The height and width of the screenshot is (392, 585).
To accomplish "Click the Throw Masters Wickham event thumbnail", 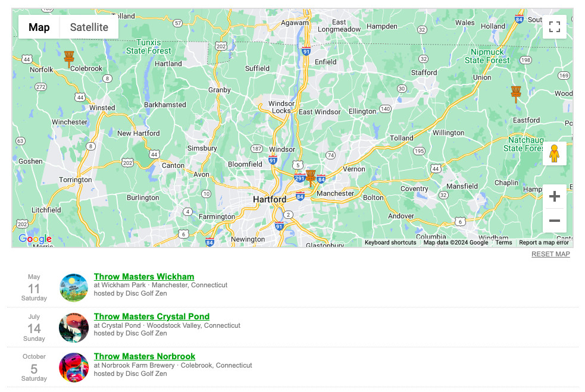I will click(x=74, y=287).
